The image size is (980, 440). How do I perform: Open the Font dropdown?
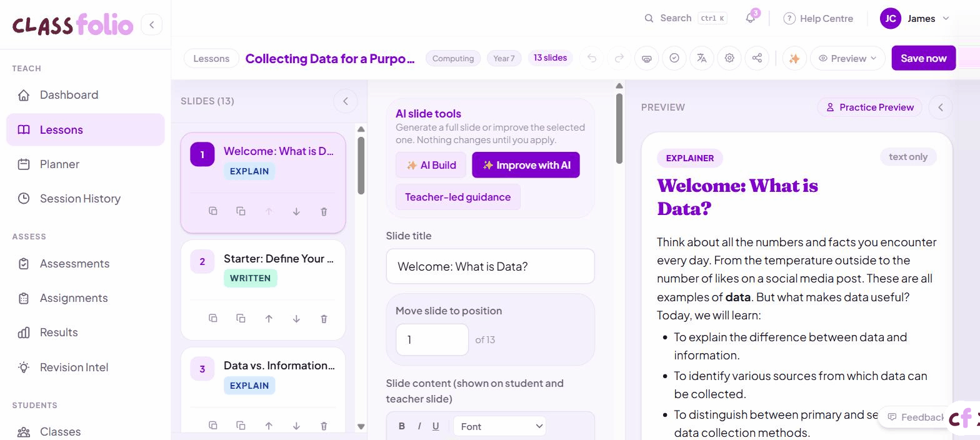pyautogui.click(x=500, y=426)
